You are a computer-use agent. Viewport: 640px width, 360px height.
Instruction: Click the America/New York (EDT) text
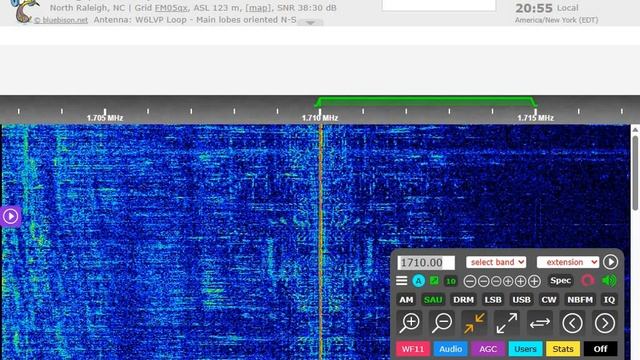click(556, 20)
